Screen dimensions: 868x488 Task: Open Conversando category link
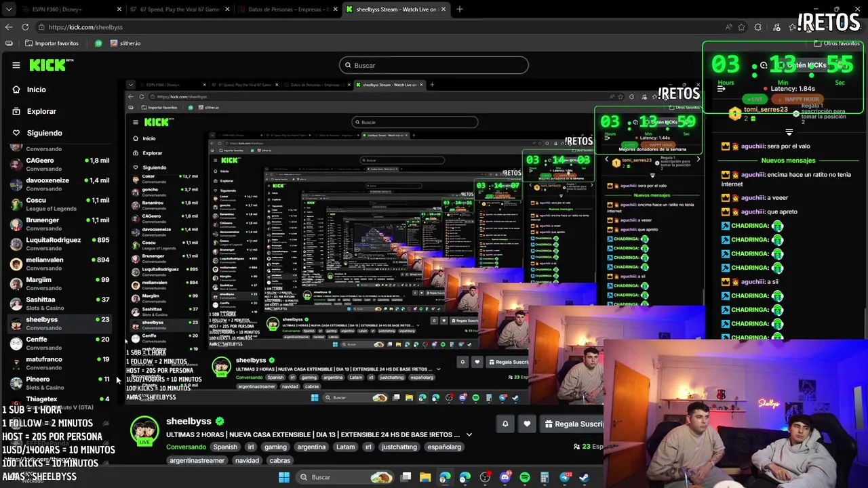pyautogui.click(x=186, y=447)
